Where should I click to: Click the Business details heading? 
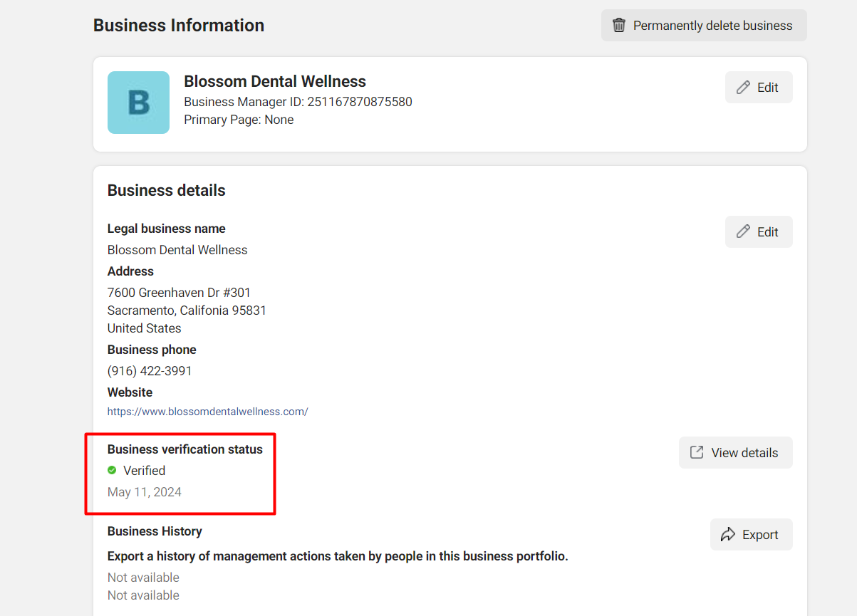(x=166, y=190)
